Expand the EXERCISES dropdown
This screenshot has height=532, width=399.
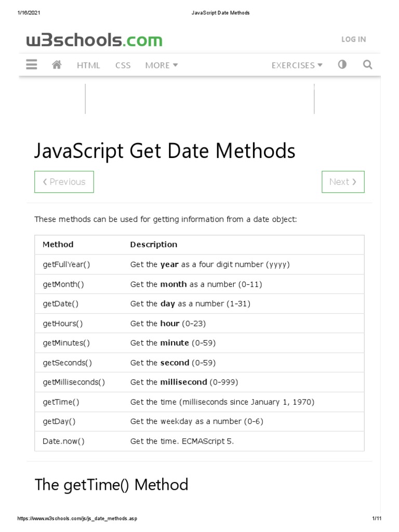[x=297, y=65]
